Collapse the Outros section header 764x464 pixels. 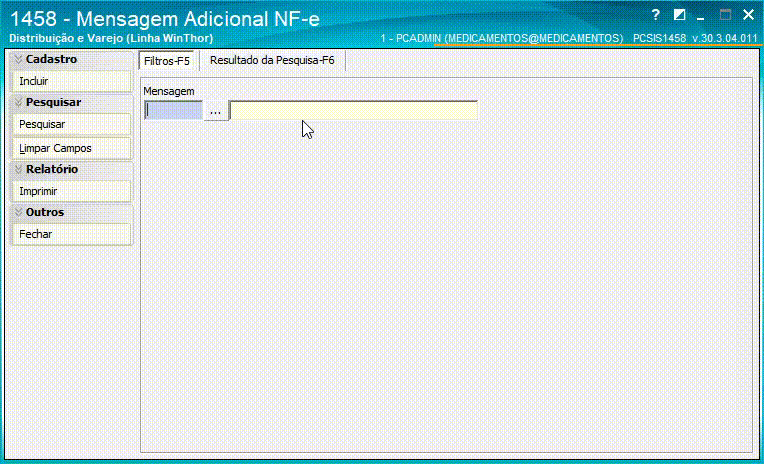pos(72,213)
